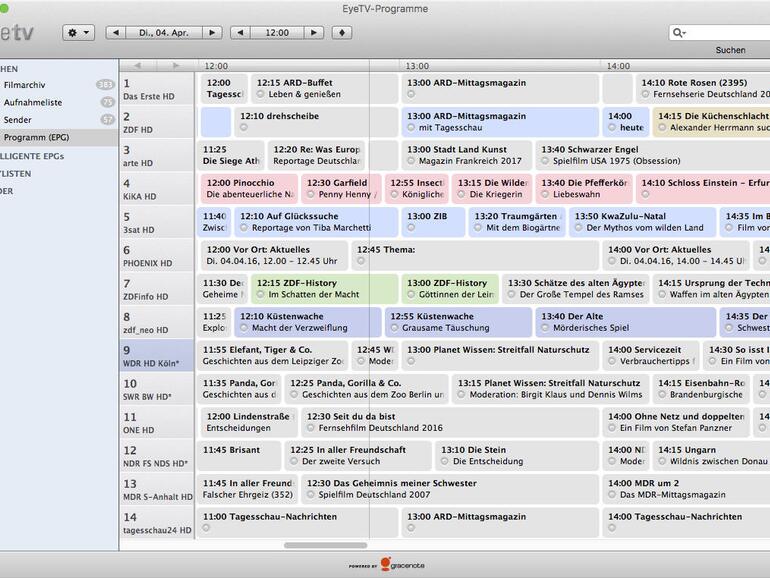The image size is (770, 578).
Task: Open 12:55 Küstenwache Grausame Täuschung
Action: (458, 322)
